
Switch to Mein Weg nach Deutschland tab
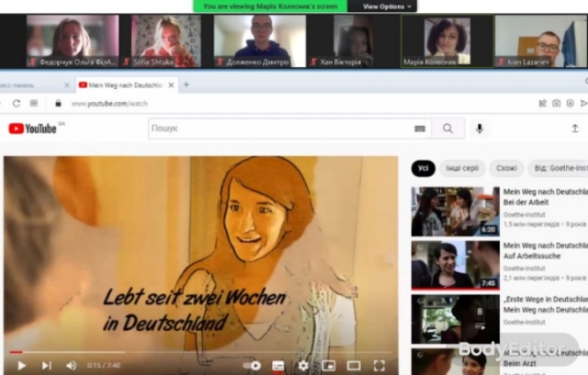point(126,85)
